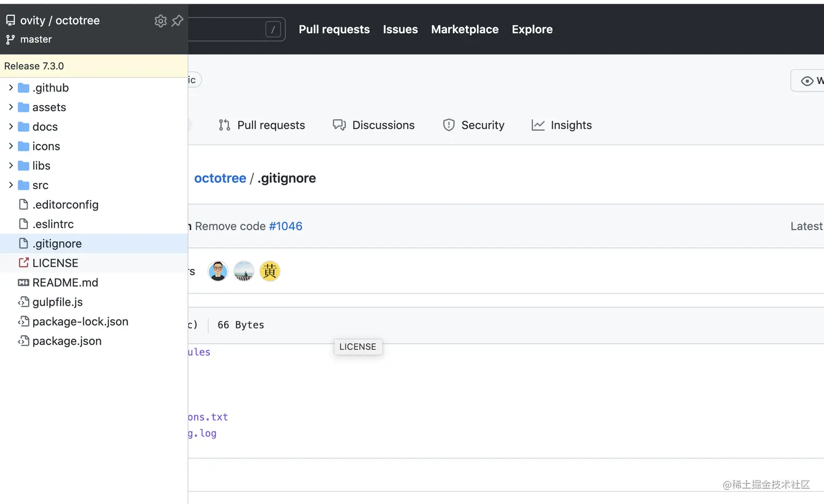Switch to the Insights tab
This screenshot has height=504, width=824.
[x=561, y=125]
